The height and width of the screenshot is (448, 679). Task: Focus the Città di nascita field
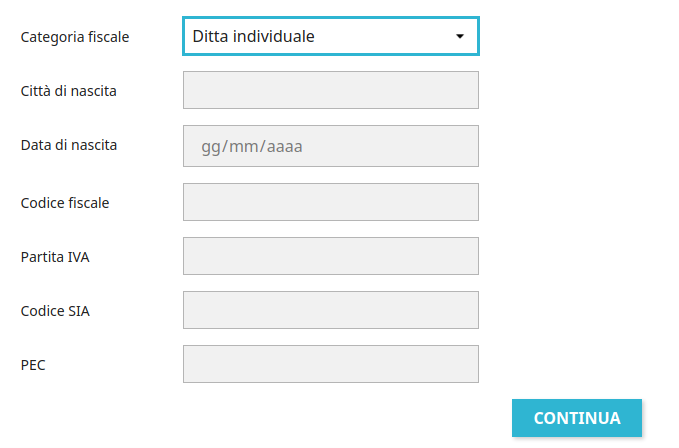click(330, 90)
